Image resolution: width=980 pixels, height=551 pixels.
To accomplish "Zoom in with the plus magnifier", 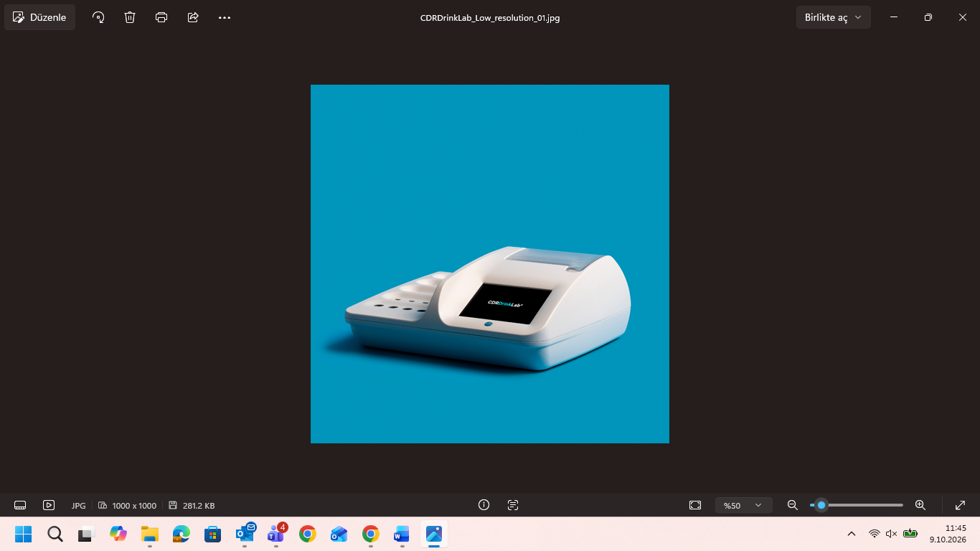I will 920,505.
